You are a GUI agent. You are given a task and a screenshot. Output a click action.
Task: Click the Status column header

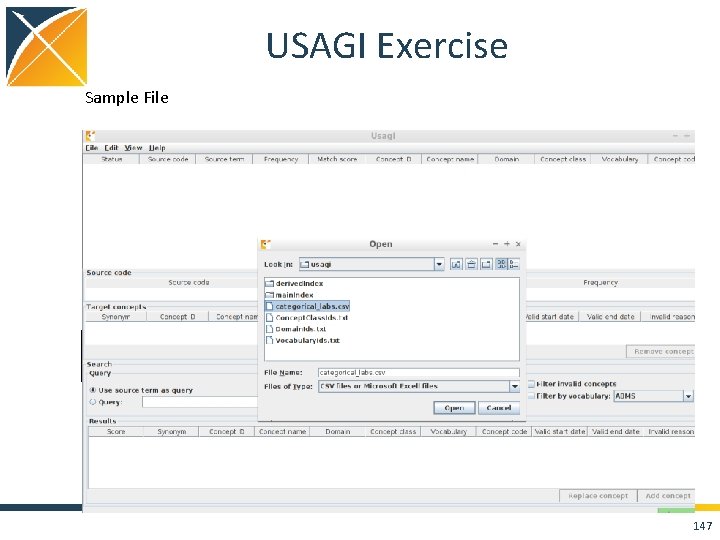point(112,159)
